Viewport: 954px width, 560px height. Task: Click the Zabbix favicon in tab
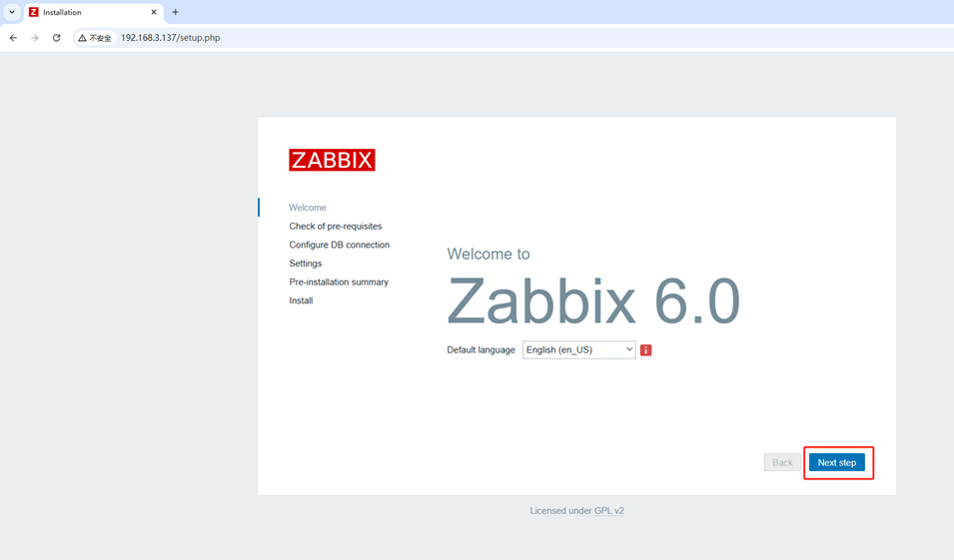click(x=34, y=12)
